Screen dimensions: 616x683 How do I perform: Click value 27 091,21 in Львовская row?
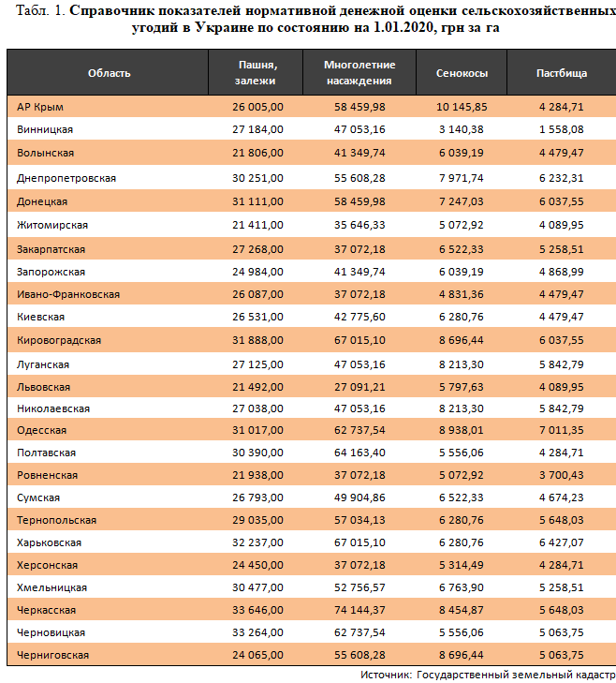pyautogui.click(x=359, y=387)
